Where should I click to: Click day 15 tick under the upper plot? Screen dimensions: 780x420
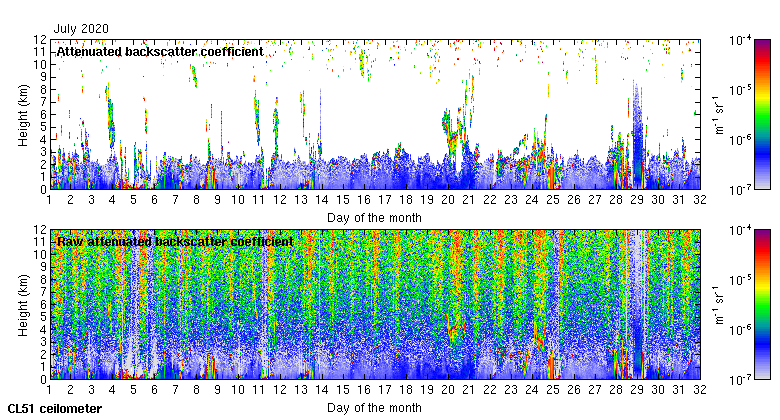[343, 200]
